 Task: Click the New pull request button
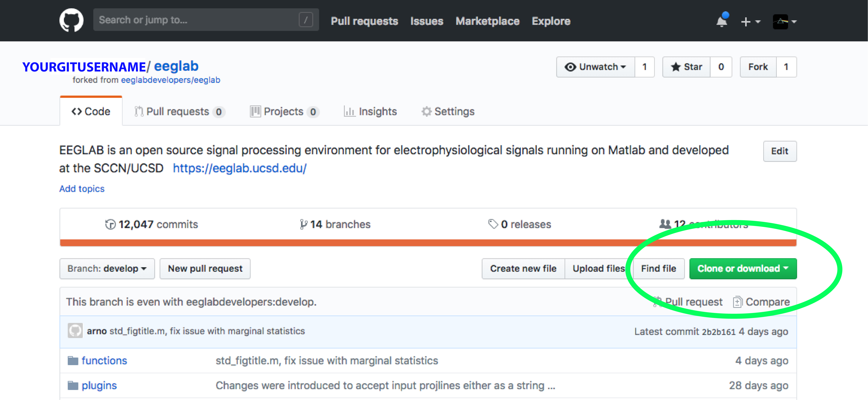point(205,269)
